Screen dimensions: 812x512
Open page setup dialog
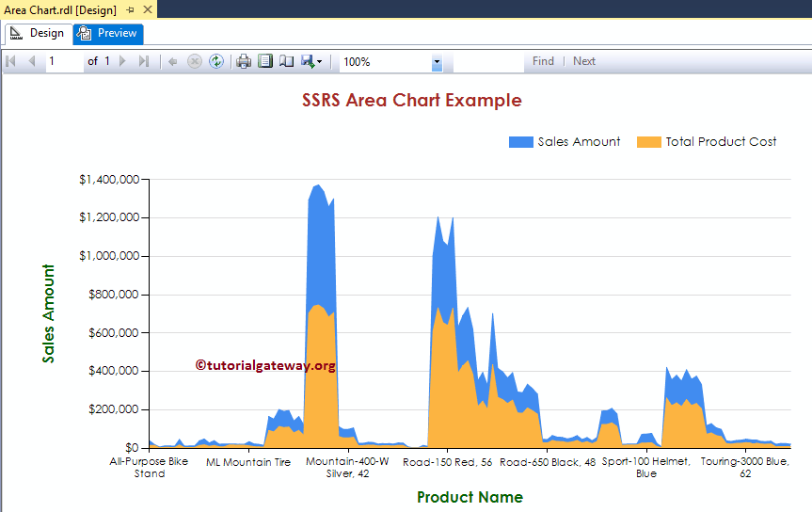click(286, 61)
